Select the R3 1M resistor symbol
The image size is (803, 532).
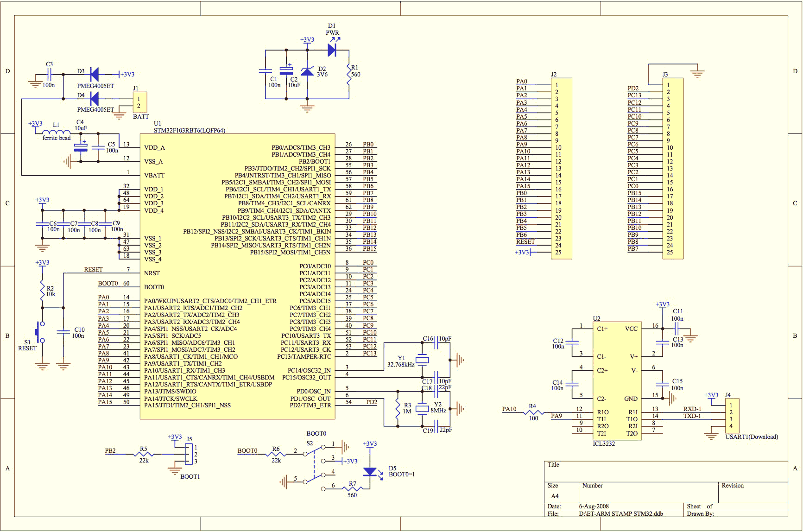[x=397, y=408]
